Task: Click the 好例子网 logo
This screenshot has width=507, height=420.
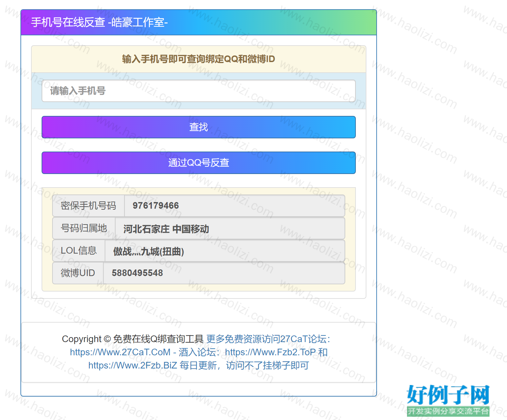Action: click(448, 400)
